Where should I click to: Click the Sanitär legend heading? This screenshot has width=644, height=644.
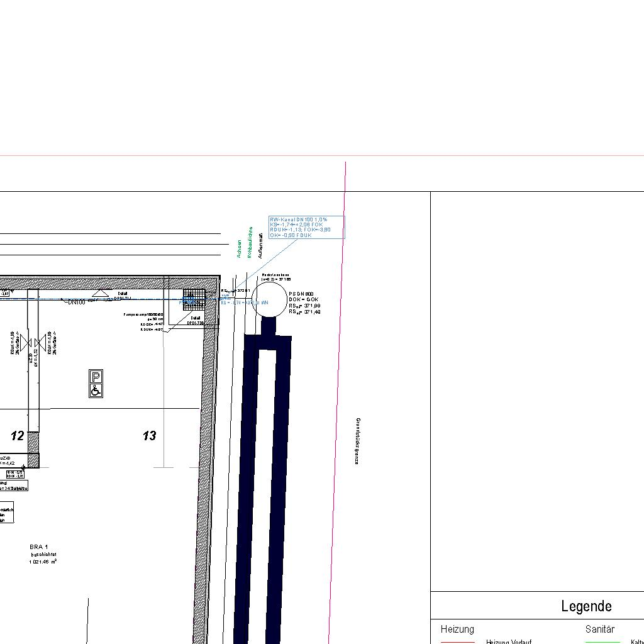600,630
